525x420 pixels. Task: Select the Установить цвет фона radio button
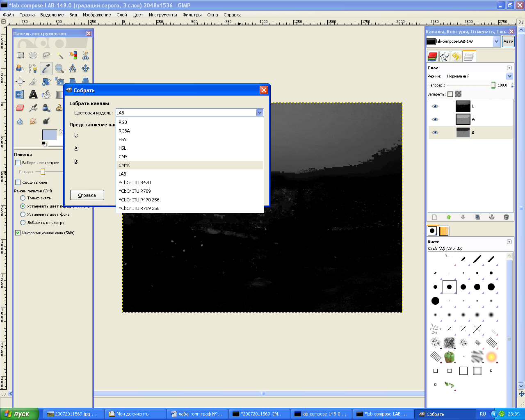(23, 215)
